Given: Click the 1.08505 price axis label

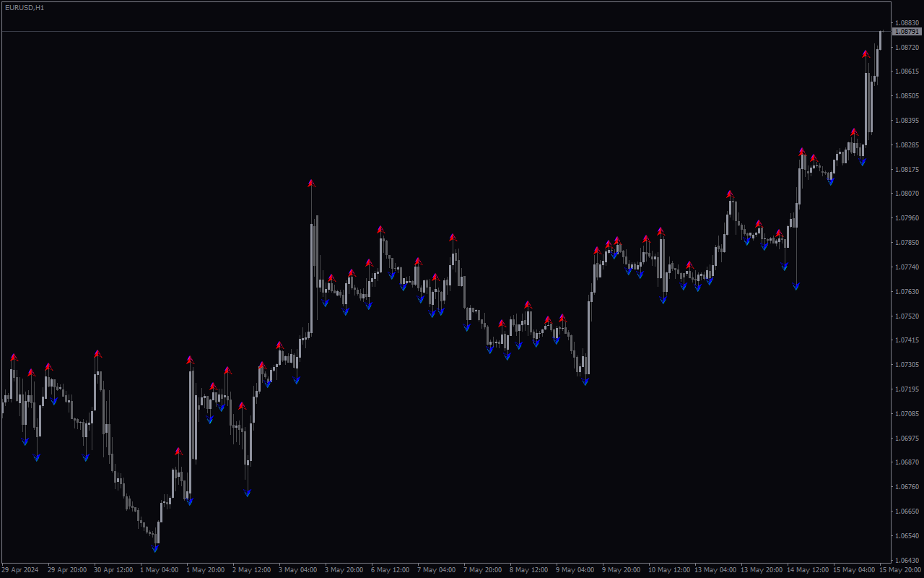Looking at the screenshot, I should pyautogui.click(x=907, y=96).
